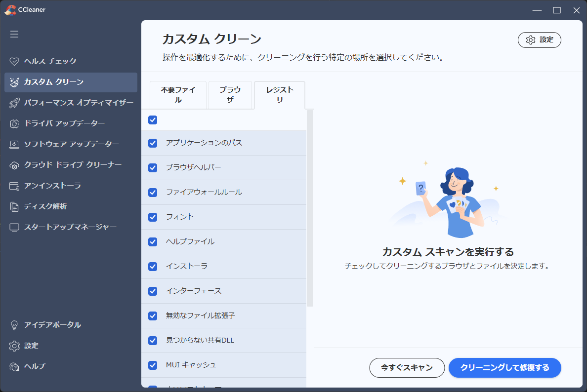Maximize the CCleaner window
The height and width of the screenshot is (392, 587).
(x=557, y=10)
